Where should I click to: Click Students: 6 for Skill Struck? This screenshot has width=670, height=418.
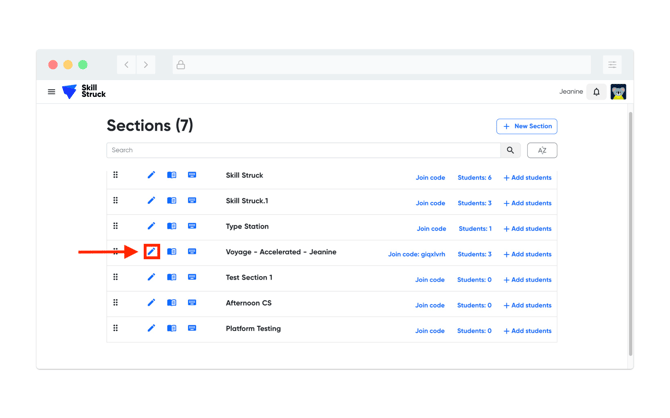(474, 178)
